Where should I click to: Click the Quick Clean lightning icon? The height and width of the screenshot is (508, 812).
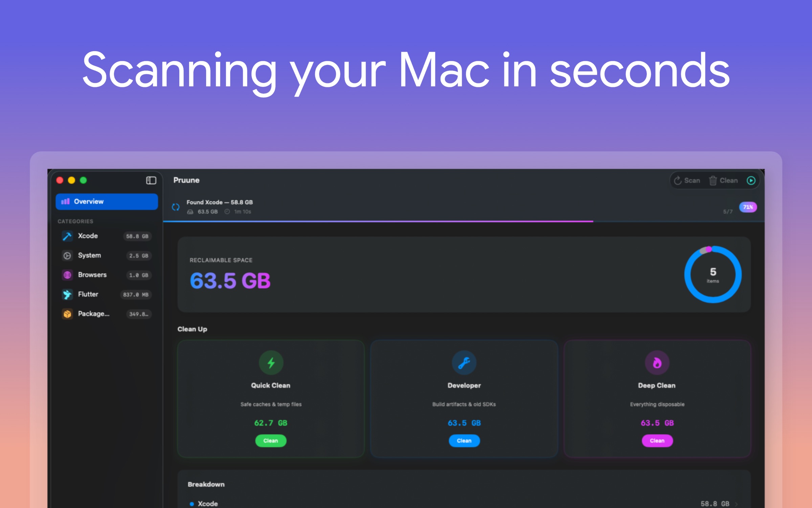[271, 363]
